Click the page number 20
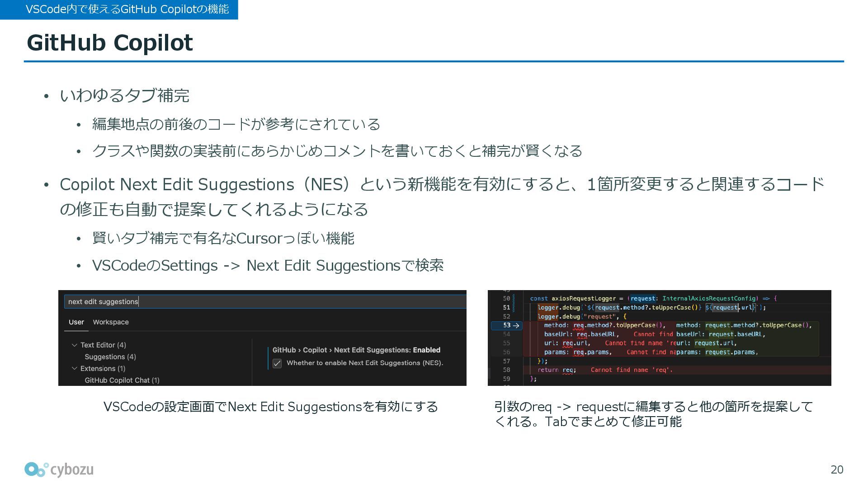The height and width of the screenshot is (488, 868). click(x=837, y=470)
